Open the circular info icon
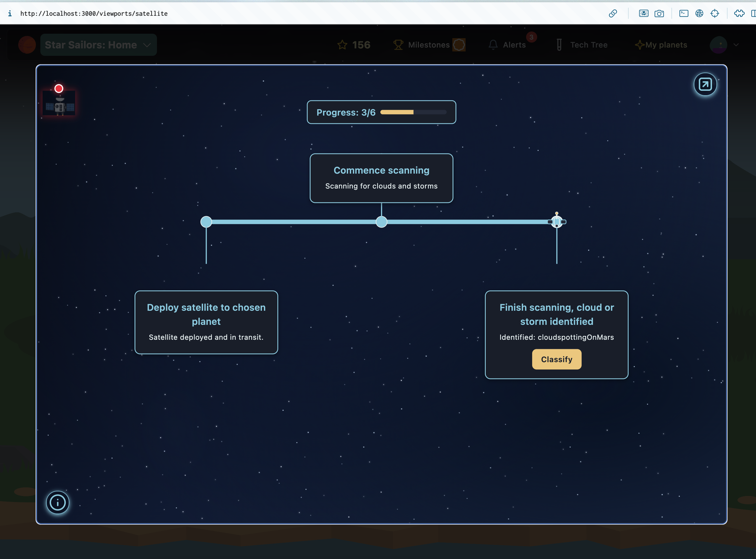 [x=57, y=503]
